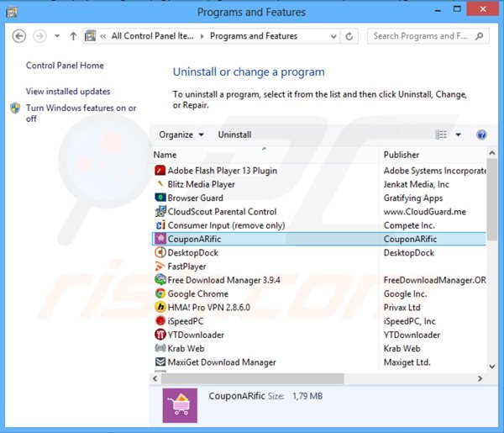Click publisher Gratifying Apps
This screenshot has height=433, width=504.
(x=413, y=198)
